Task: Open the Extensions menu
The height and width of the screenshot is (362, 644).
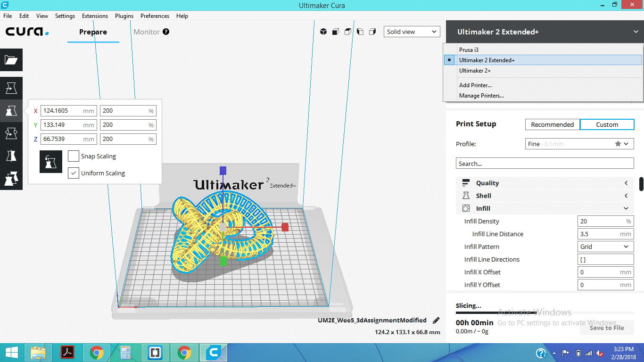Action: click(95, 16)
